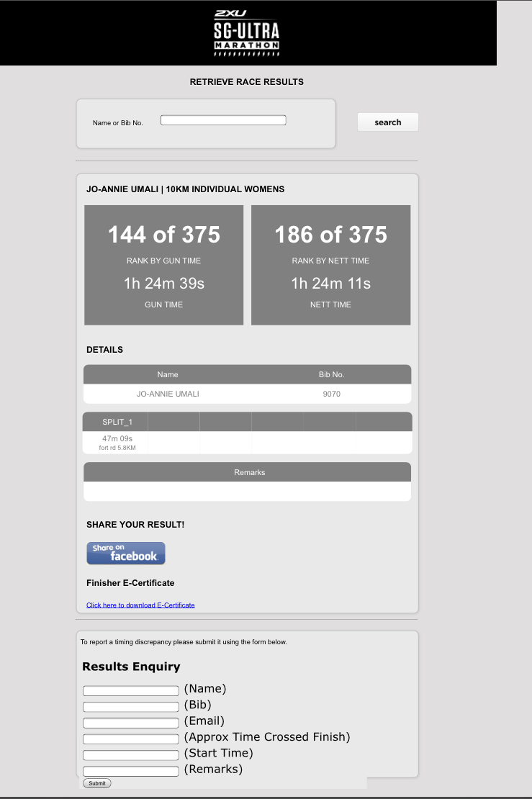Click the 'JO-ANNIE UMALI' name cell
Screen dimensions: 532x799
coord(168,394)
